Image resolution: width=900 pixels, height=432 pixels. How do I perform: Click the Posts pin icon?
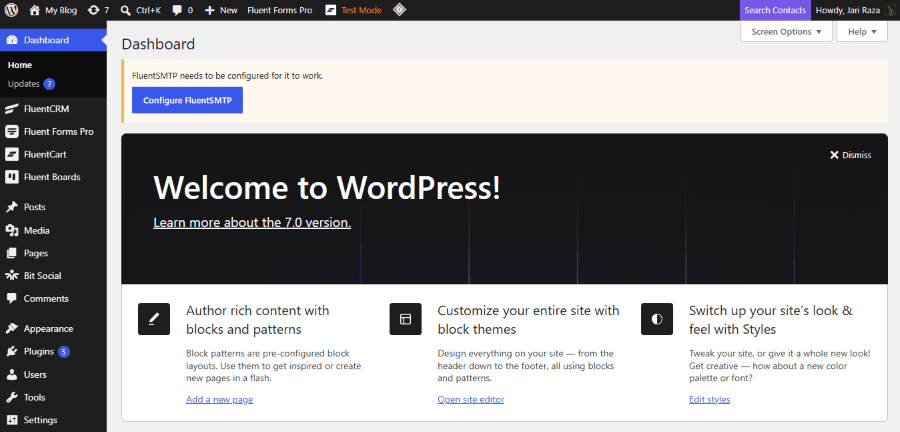[x=11, y=207]
